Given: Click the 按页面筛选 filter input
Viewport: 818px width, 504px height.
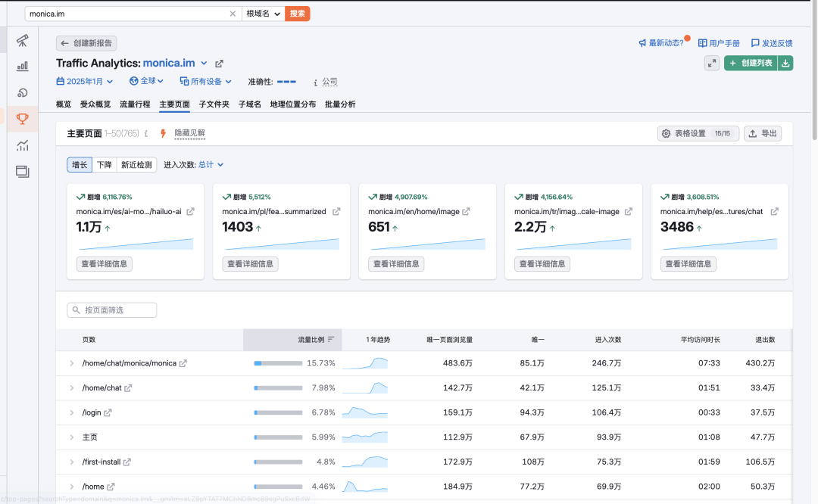Looking at the screenshot, I should 112,310.
